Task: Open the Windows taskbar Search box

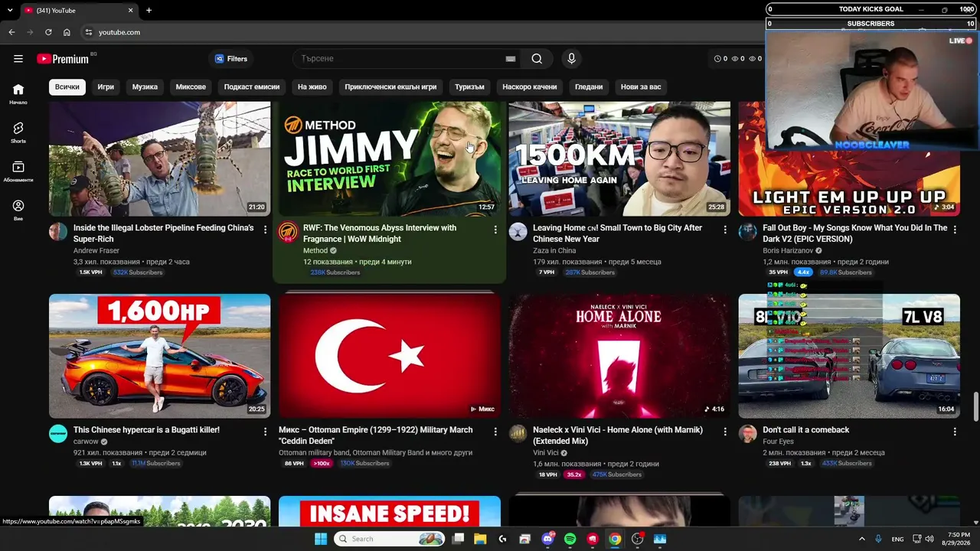Action: pos(390,539)
